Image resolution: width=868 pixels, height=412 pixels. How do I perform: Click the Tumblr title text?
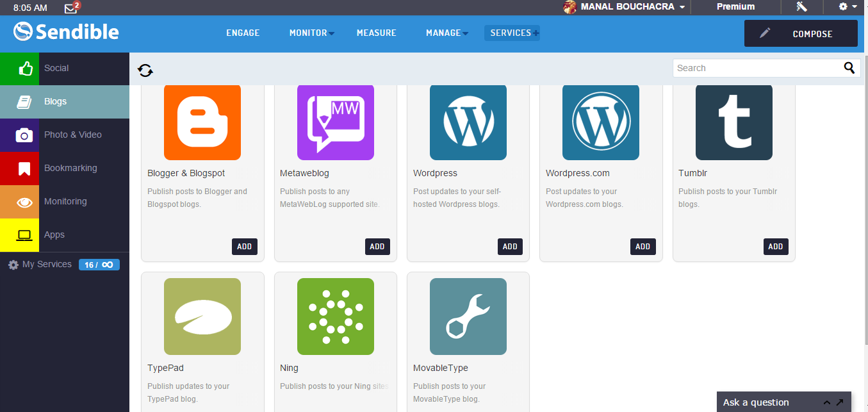point(693,173)
